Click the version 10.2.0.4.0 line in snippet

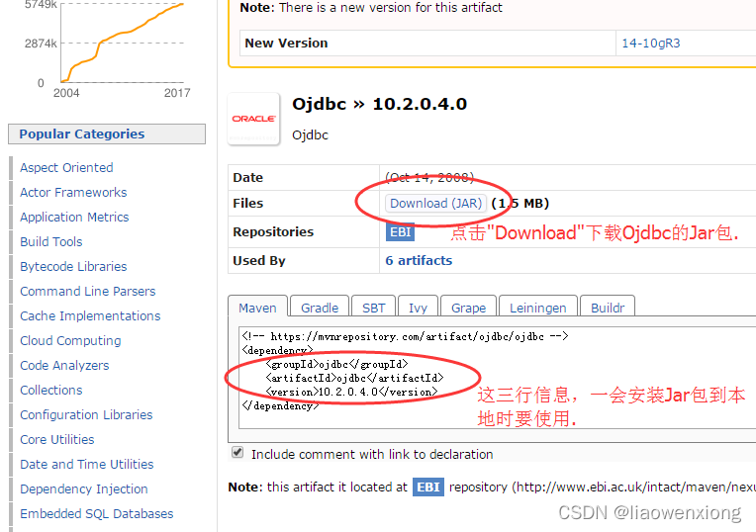point(351,392)
